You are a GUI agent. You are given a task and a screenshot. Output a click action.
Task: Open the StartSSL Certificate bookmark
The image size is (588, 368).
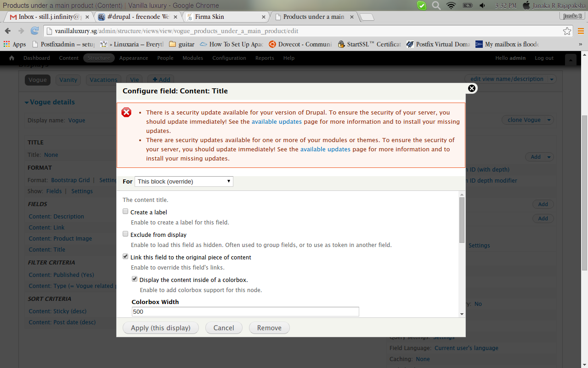click(x=369, y=44)
